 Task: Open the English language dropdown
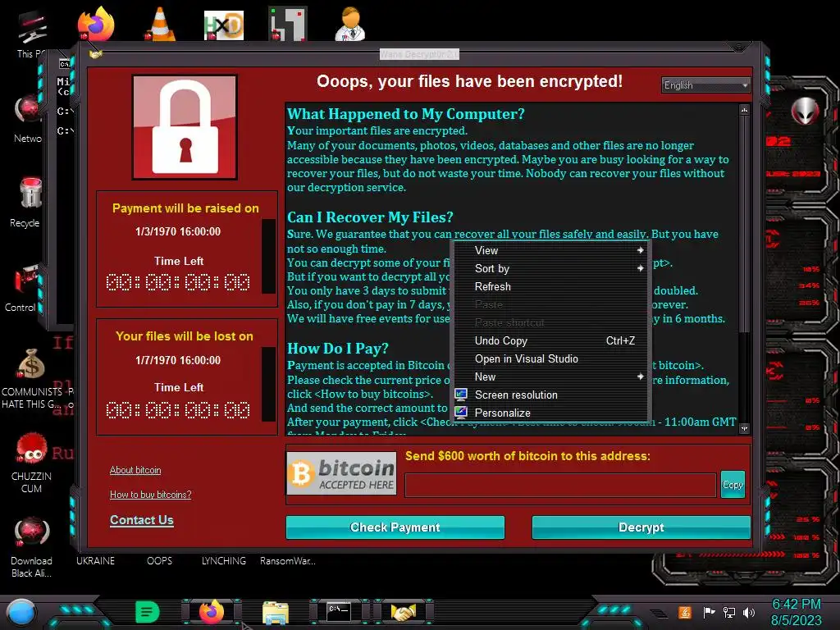(705, 85)
